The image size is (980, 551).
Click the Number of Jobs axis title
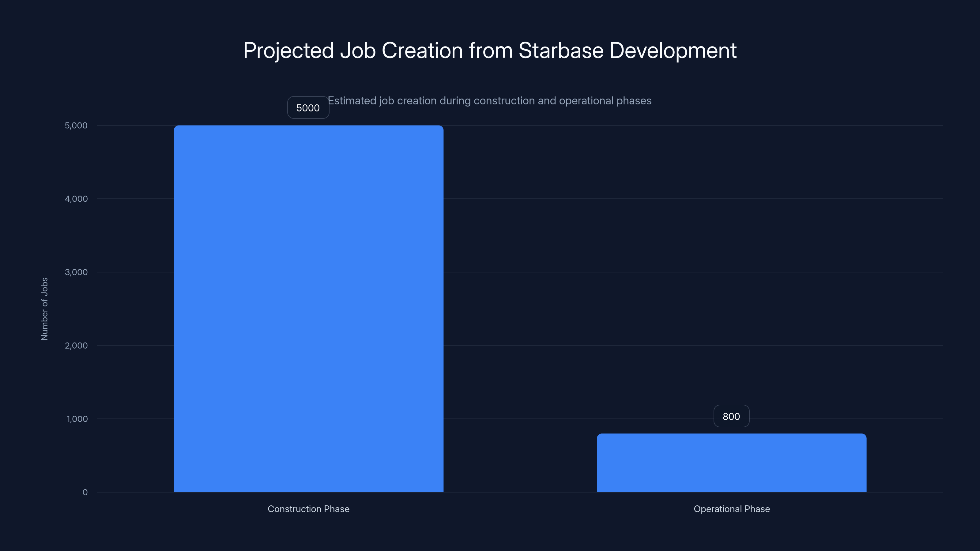click(44, 309)
